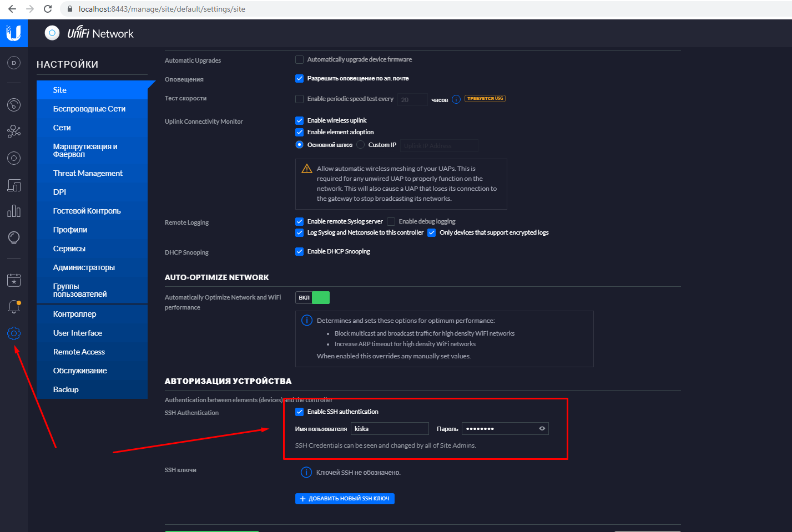Reload the browser page
The image size is (792, 532).
pyautogui.click(x=48, y=9)
